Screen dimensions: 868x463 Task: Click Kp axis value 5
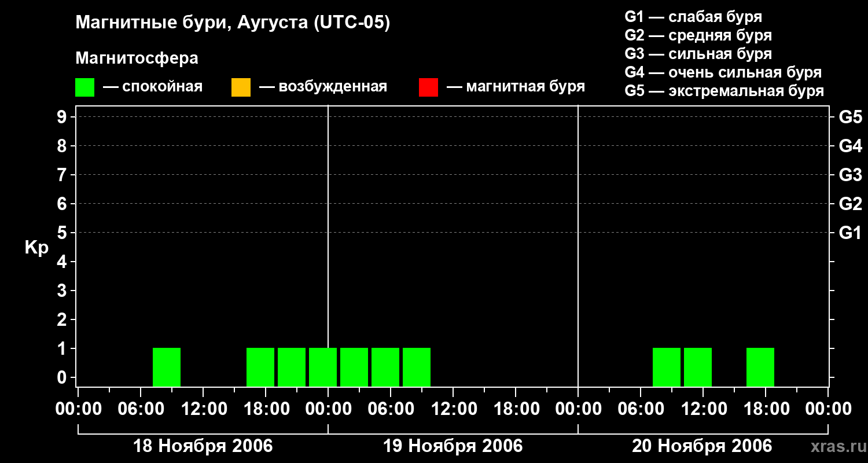tap(63, 233)
